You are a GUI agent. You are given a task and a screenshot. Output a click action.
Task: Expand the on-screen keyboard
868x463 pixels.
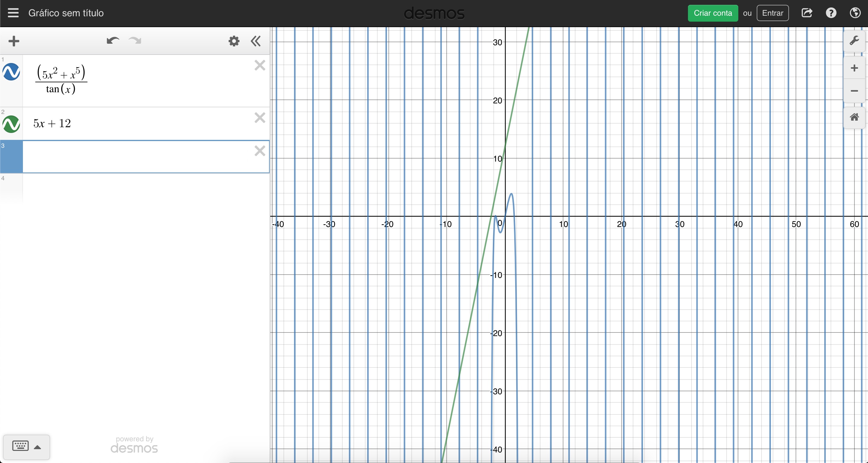27,447
